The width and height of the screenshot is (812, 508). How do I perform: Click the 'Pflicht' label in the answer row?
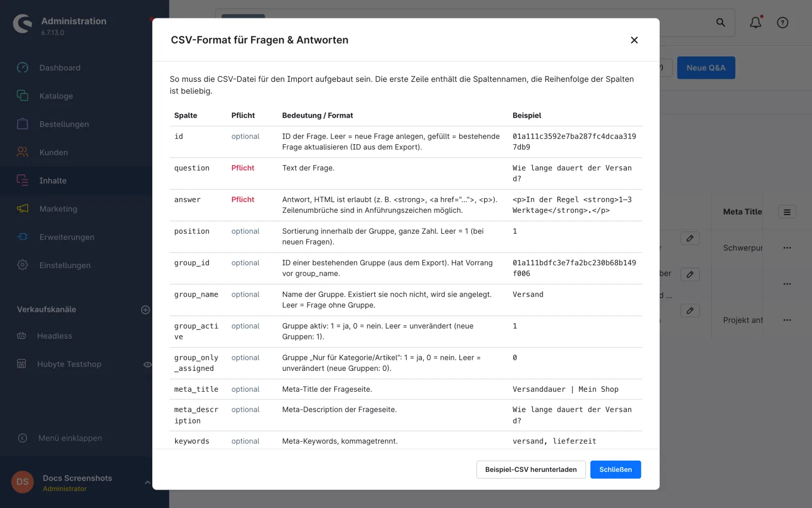coord(243,200)
